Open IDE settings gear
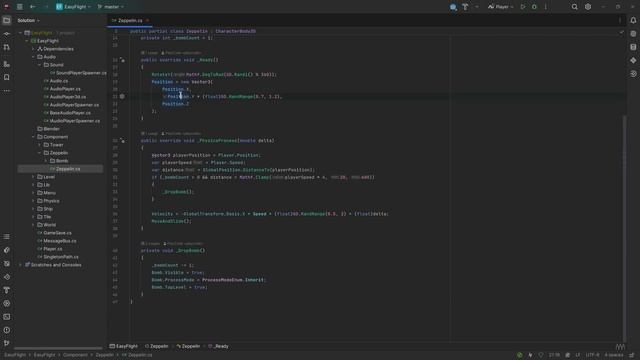640x360 pixels. [588, 7]
